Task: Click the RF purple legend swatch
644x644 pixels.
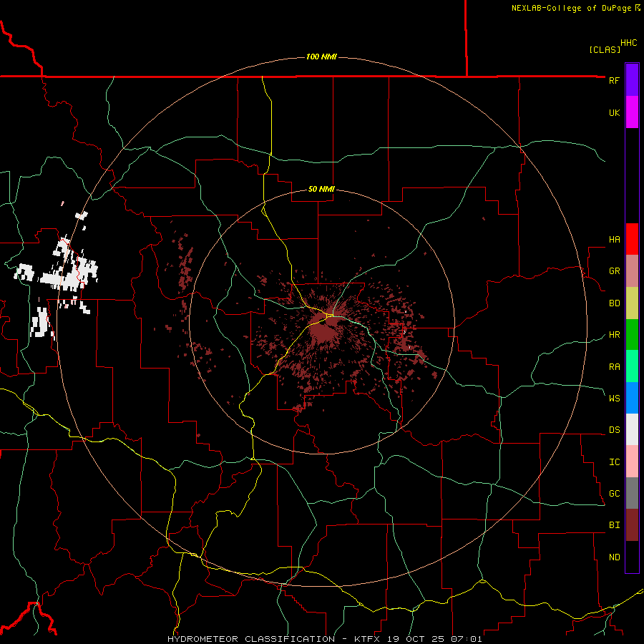Action: click(632, 80)
